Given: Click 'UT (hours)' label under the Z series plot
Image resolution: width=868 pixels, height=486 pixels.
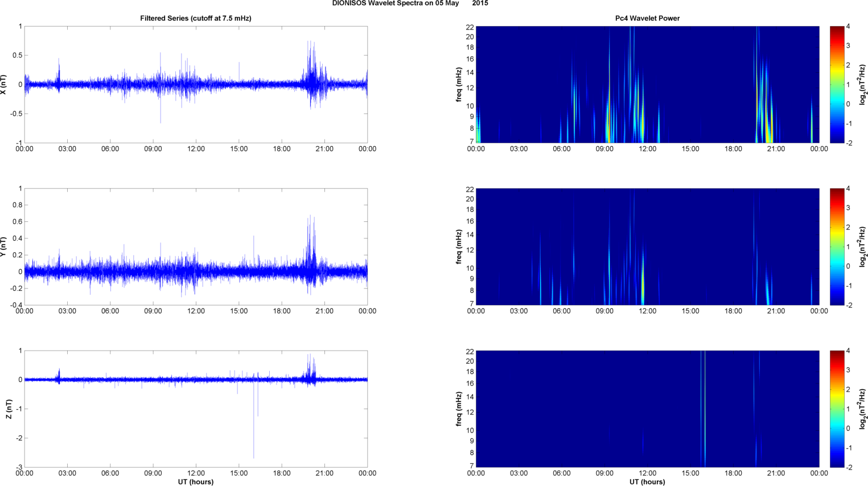Looking at the screenshot, I should (196, 481).
